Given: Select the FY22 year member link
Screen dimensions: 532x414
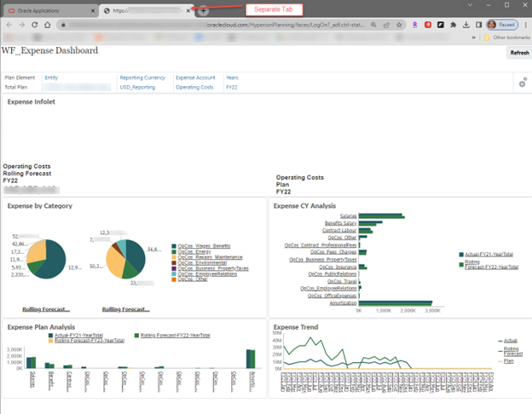Looking at the screenshot, I should (x=232, y=87).
